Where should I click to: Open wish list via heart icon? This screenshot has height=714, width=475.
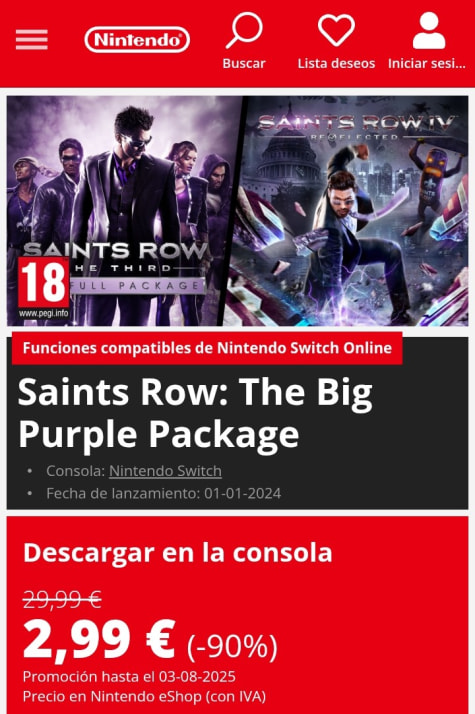pos(336,30)
